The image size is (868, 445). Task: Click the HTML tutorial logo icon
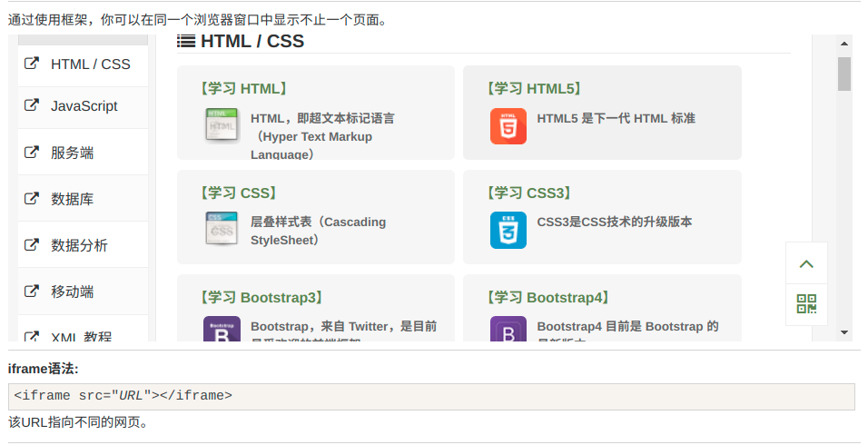222,125
